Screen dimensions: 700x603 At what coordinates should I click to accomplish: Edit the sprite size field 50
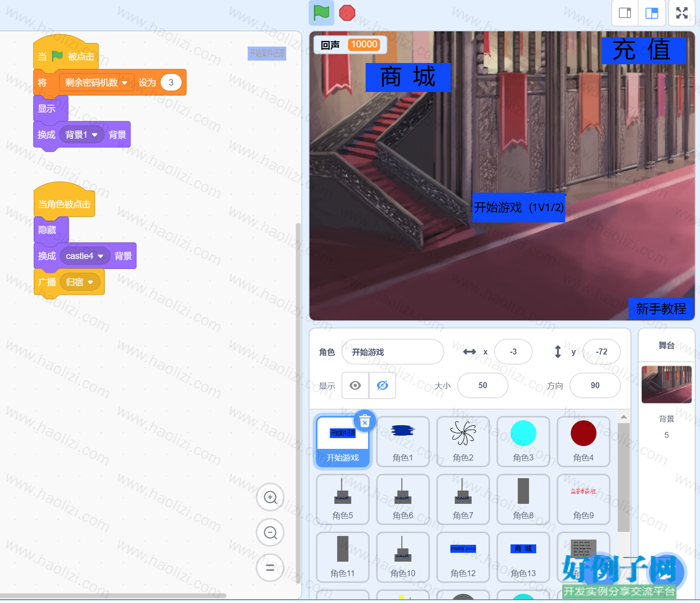pyautogui.click(x=483, y=385)
